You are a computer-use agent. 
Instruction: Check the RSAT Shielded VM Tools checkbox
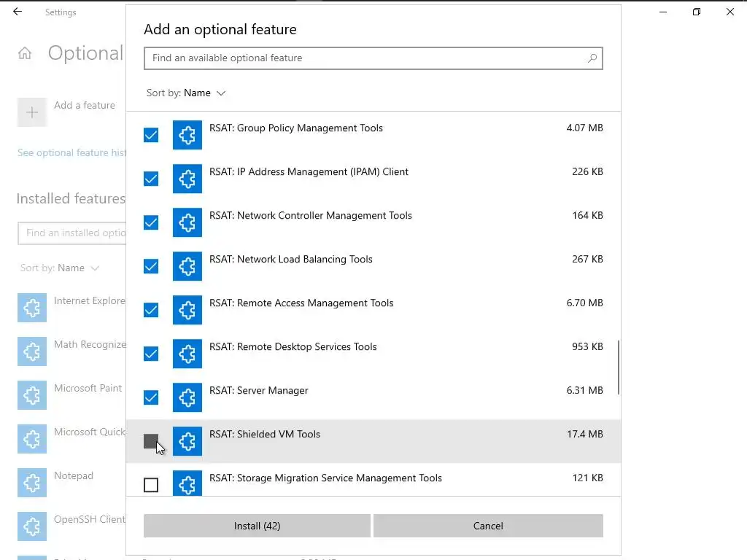pyautogui.click(x=151, y=441)
